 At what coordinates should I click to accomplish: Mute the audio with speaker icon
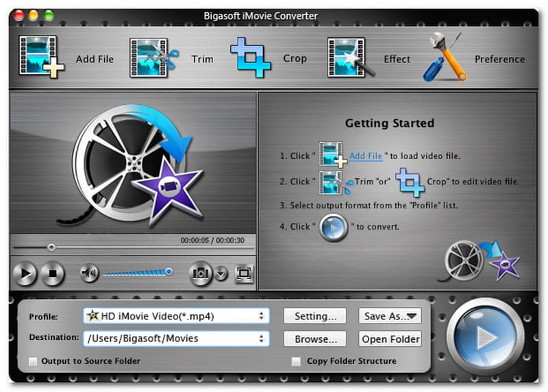89,274
